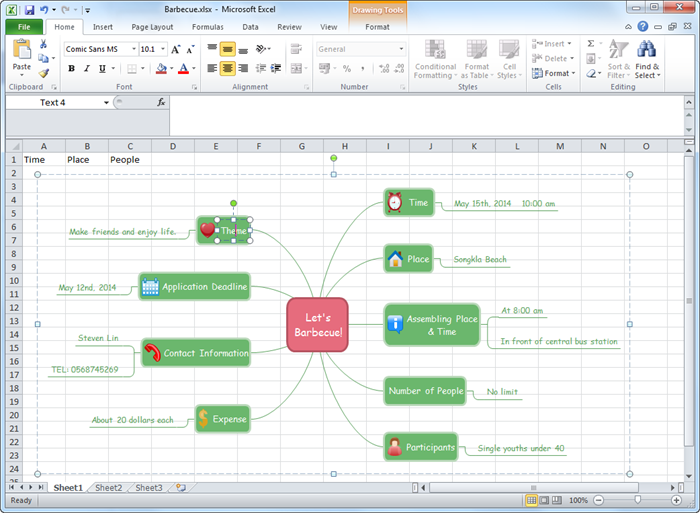Viewport: 700px width, 513px height.
Task: Select the Cut scissors icon
Action: tap(44, 45)
